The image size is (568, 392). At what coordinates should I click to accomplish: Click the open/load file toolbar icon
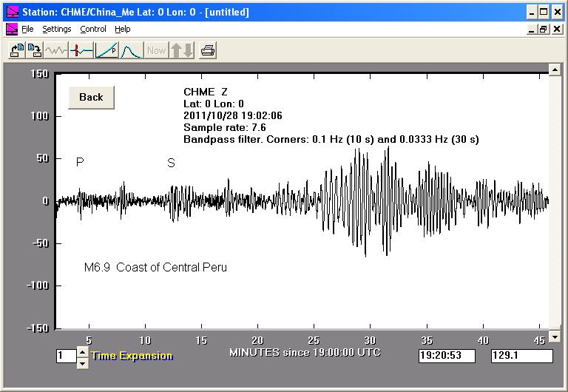point(16,50)
